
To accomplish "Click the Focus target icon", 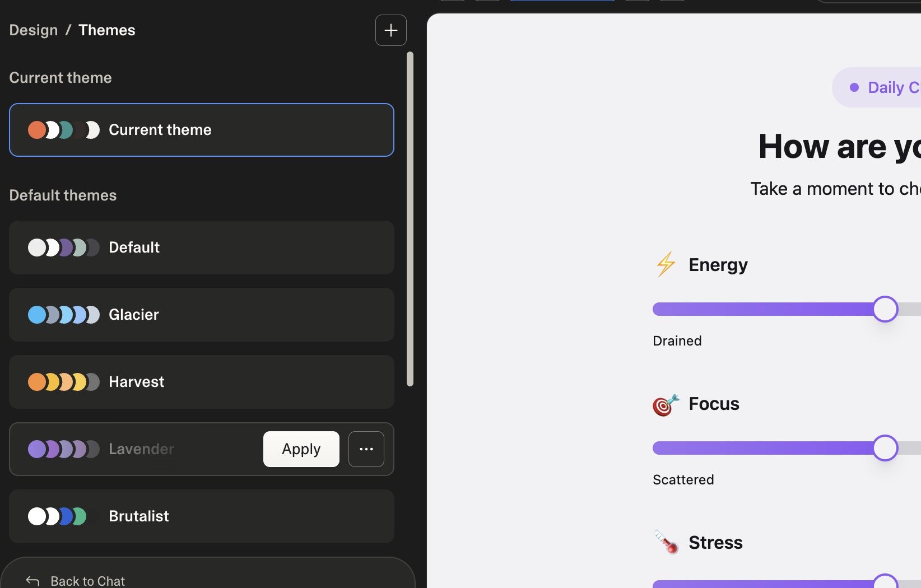I will click(x=664, y=404).
